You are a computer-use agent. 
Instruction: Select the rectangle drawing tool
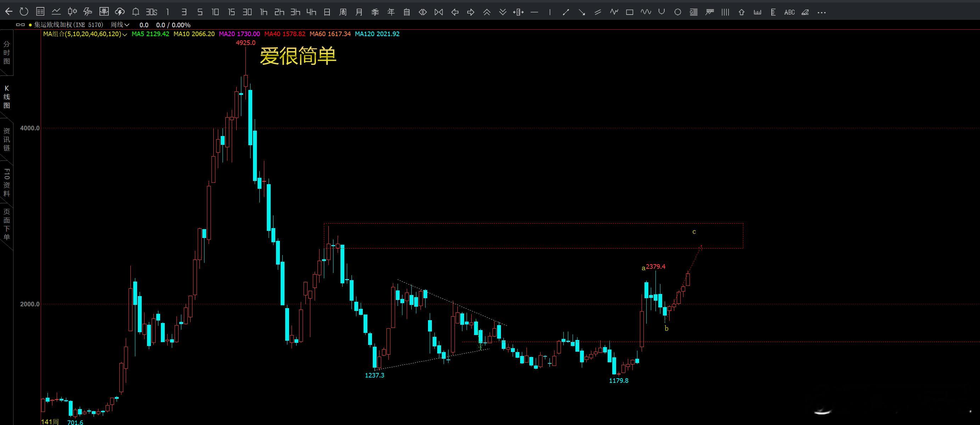pos(630,12)
